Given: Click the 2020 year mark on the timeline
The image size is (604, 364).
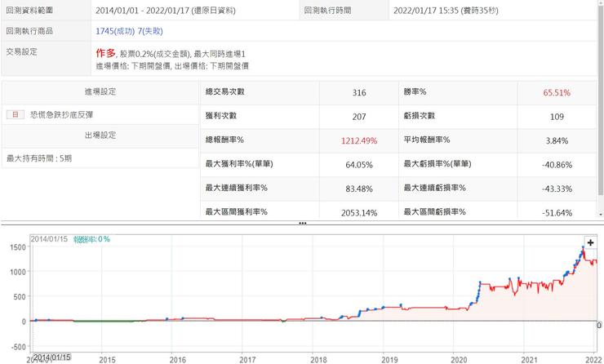Looking at the screenshot, I should tap(460, 357).
